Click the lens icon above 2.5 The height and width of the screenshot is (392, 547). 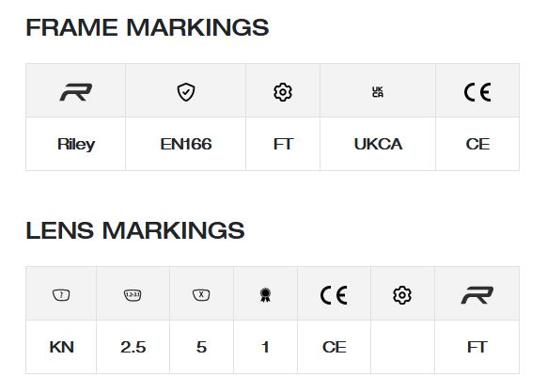click(133, 295)
